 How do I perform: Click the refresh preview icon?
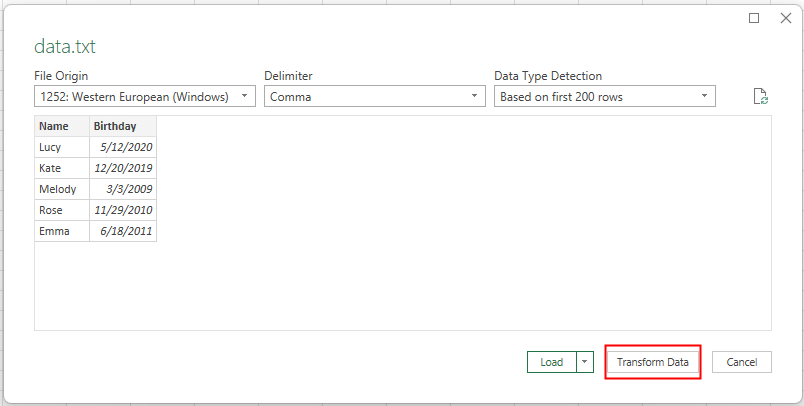761,97
